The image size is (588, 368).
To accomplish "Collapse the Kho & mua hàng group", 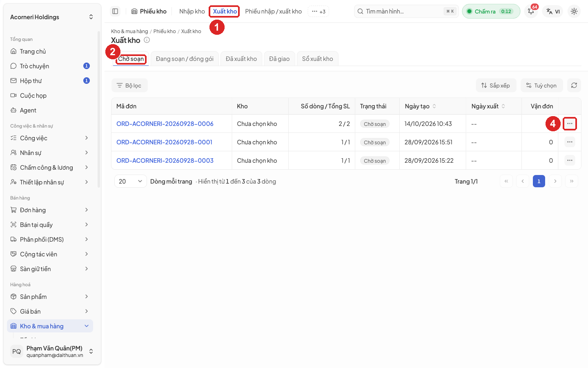I will coord(50,326).
